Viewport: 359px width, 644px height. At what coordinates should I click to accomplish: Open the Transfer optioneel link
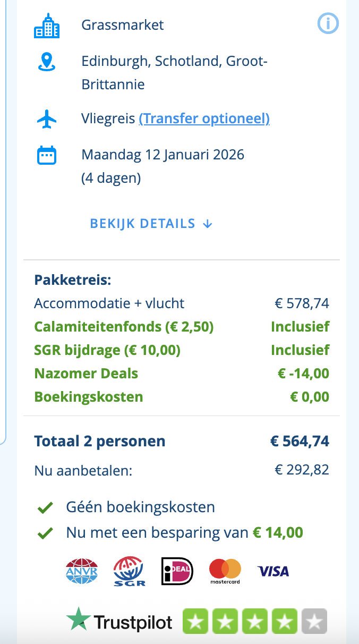[x=204, y=118]
